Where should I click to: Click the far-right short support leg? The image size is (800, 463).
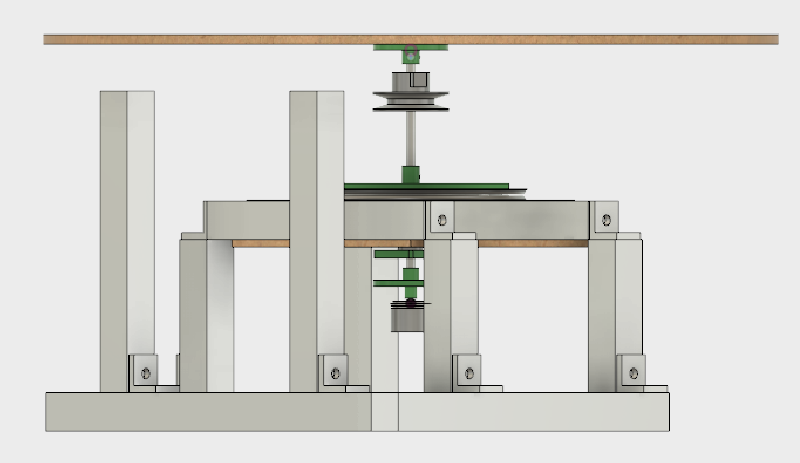tap(614, 310)
